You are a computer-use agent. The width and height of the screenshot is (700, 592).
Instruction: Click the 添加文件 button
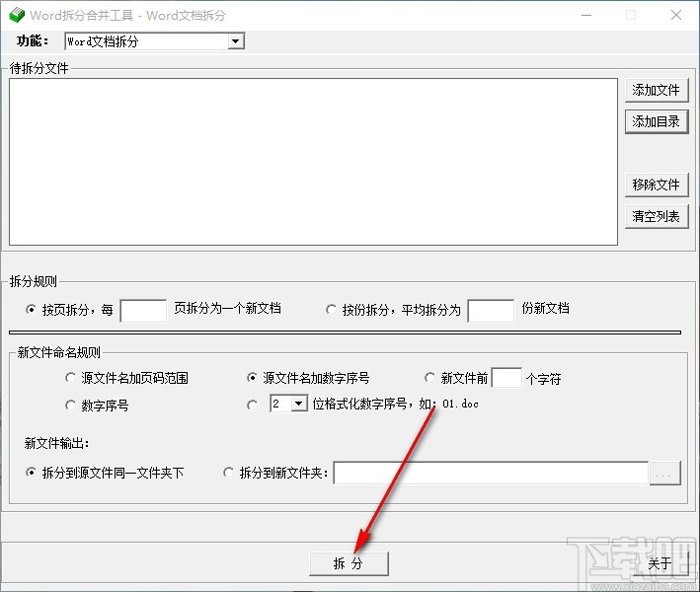click(656, 90)
